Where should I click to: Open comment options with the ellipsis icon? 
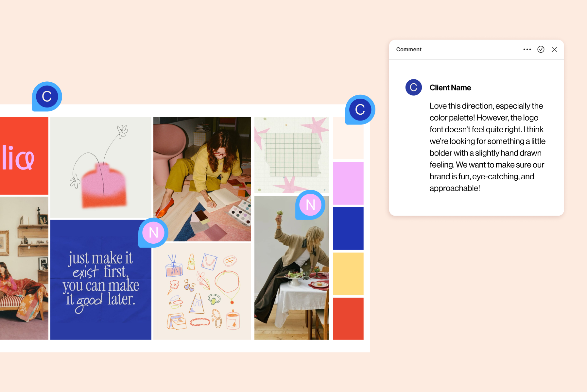pyautogui.click(x=527, y=49)
